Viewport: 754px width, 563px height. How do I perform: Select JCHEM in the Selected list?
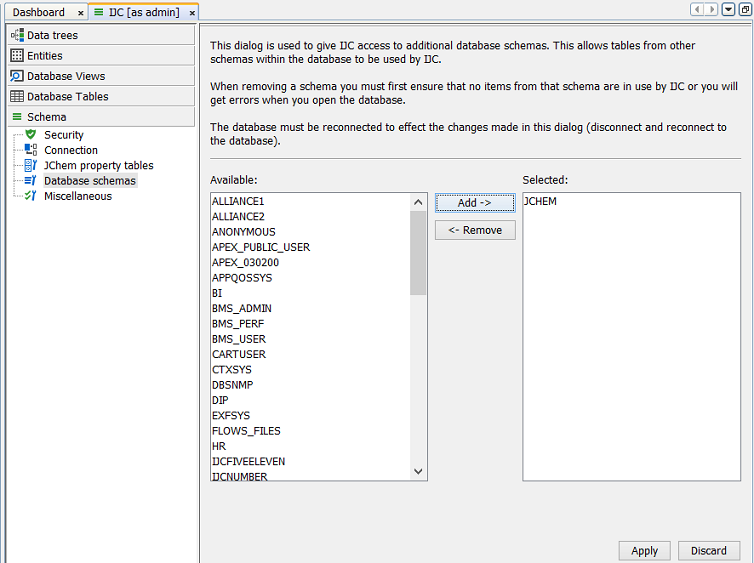coord(540,202)
